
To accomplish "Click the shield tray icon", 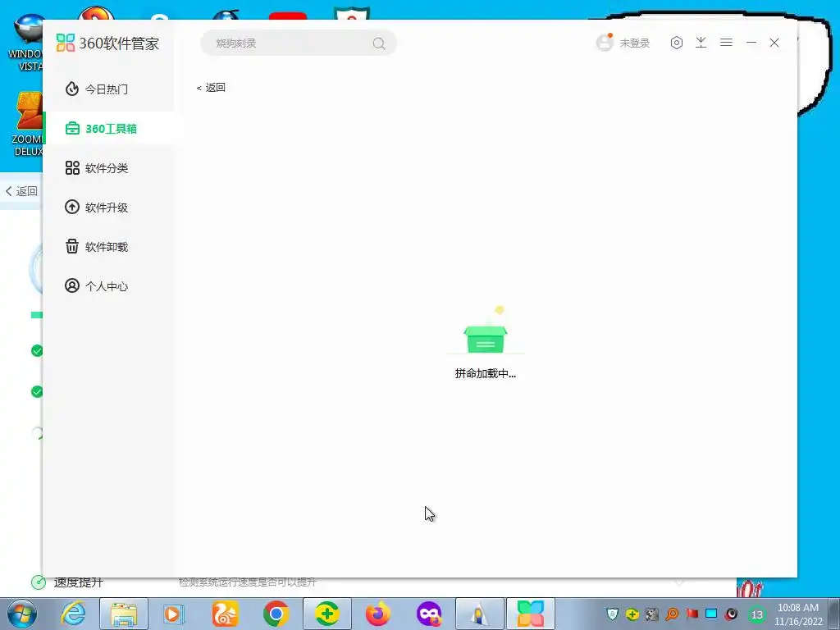I will pyautogui.click(x=612, y=614).
